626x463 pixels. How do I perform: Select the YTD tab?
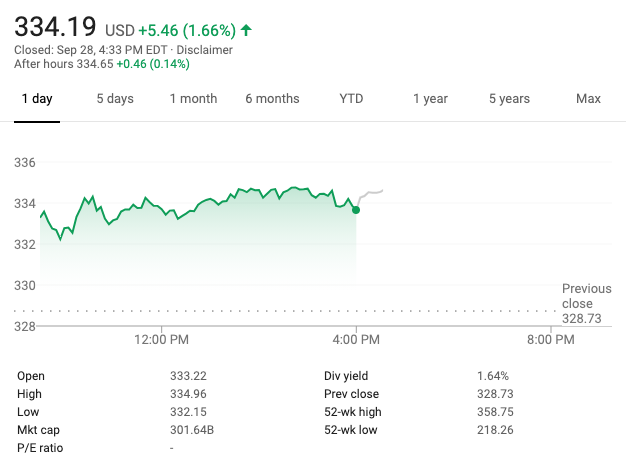351,99
